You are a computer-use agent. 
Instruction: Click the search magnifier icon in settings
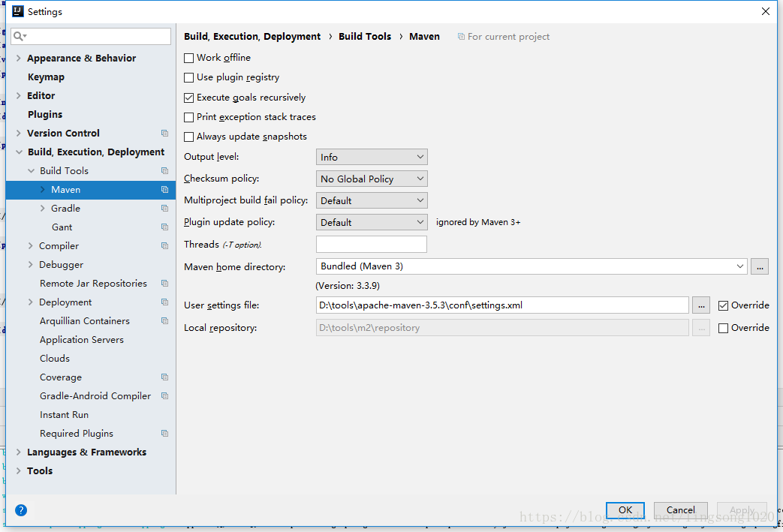(20, 36)
